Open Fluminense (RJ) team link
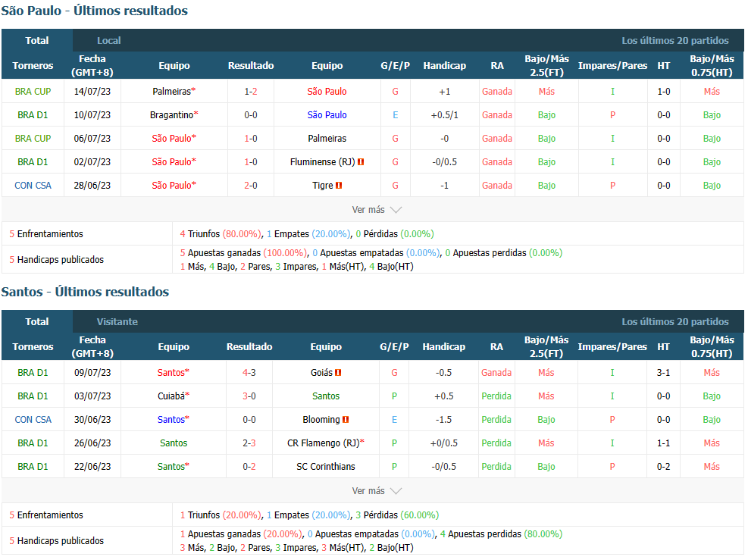 (323, 161)
